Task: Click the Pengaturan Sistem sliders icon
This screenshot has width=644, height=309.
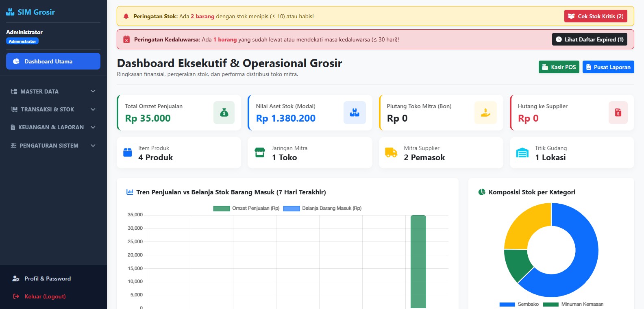Action: (13, 146)
